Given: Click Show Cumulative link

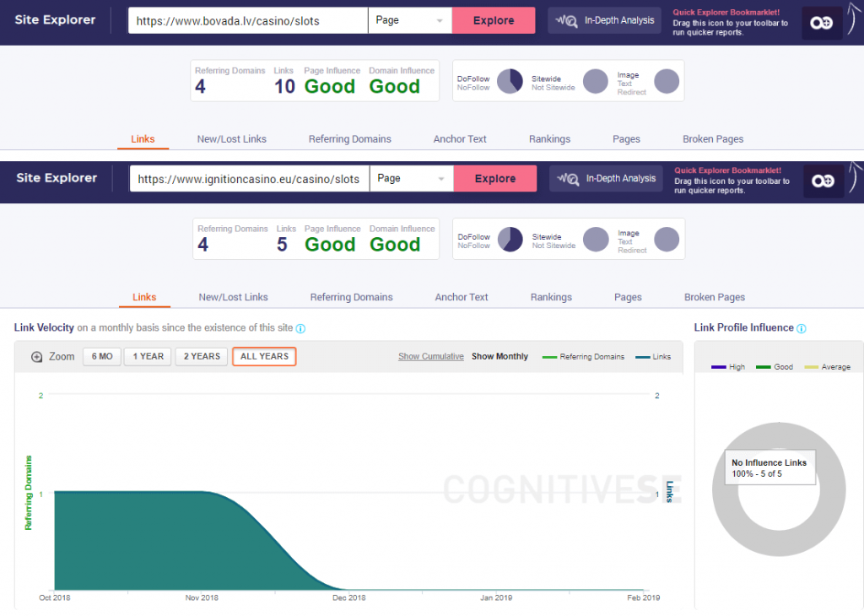Looking at the screenshot, I should coord(431,356).
